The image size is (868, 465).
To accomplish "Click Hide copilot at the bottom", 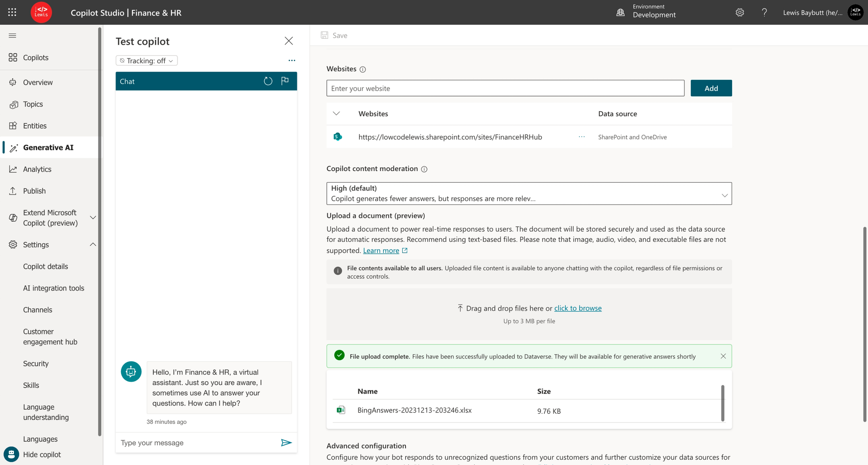I will click(42, 454).
